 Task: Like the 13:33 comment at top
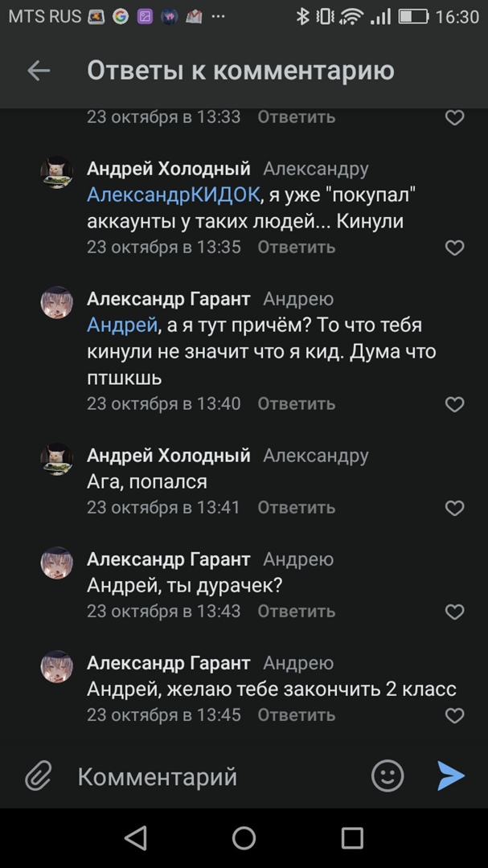tap(454, 118)
